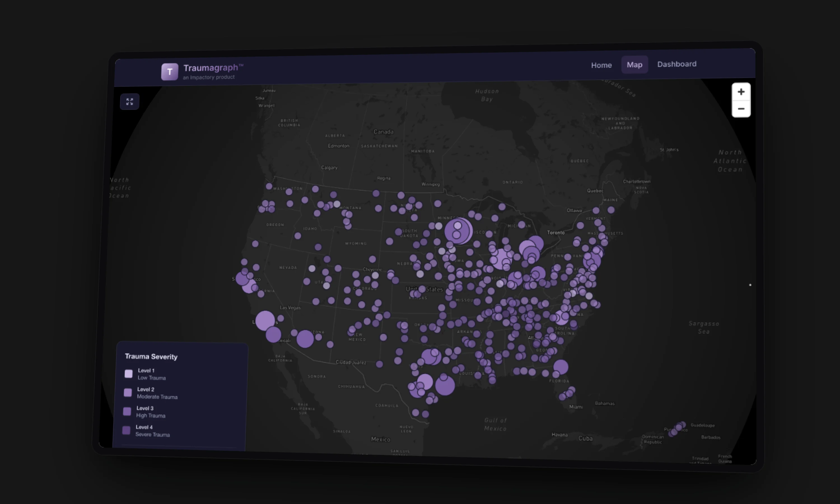
Task: Click the 'Edmonton' city label
Action: (x=339, y=146)
